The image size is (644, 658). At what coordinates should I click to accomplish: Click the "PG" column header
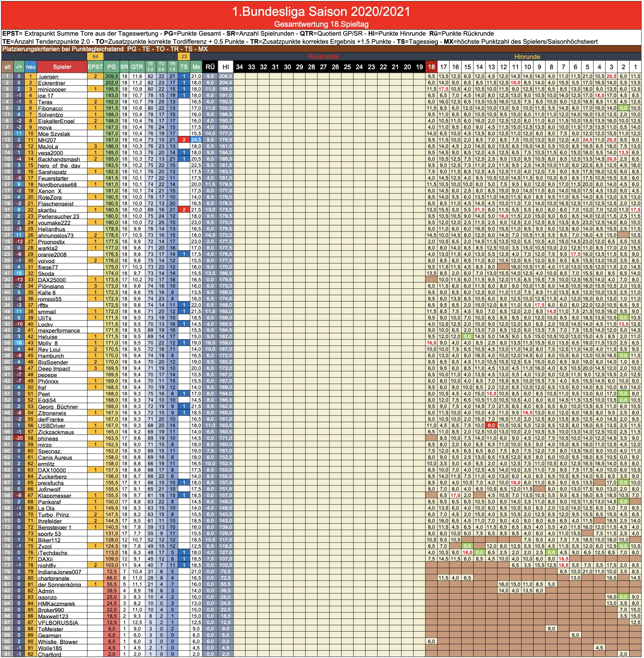point(112,67)
